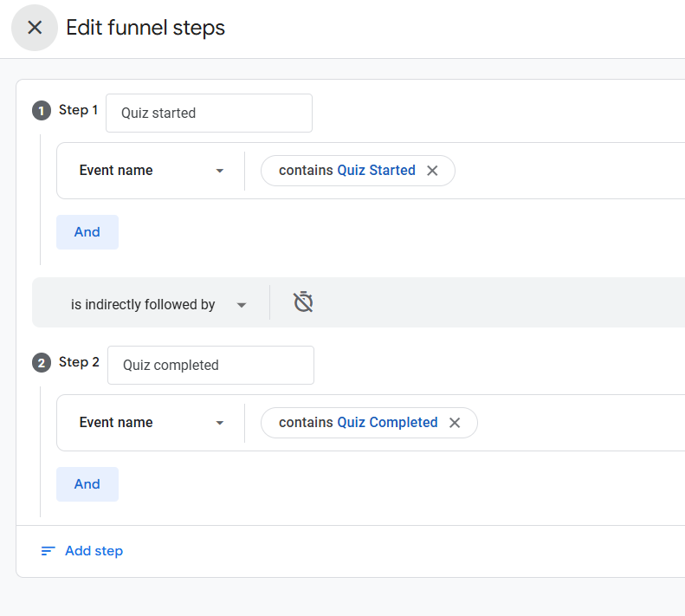Click the Add step list icon
The image size is (685, 616).
pyautogui.click(x=48, y=551)
